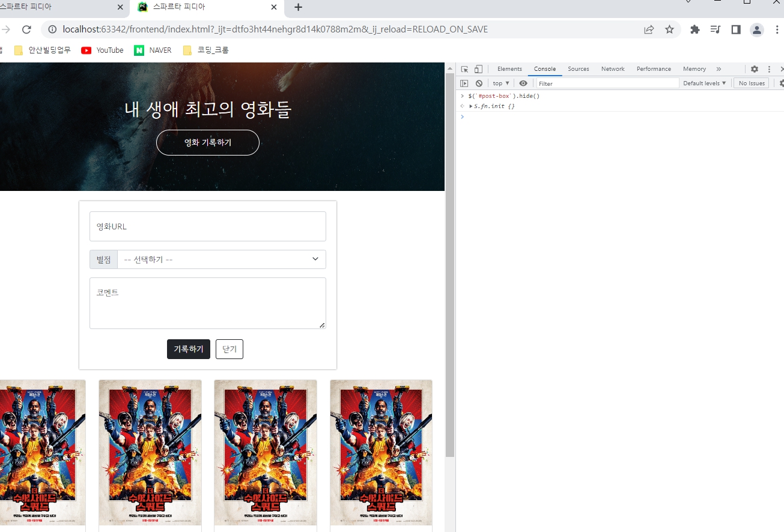Switch to the Elements tab
Screen dimensions: 784x532
tap(509, 69)
